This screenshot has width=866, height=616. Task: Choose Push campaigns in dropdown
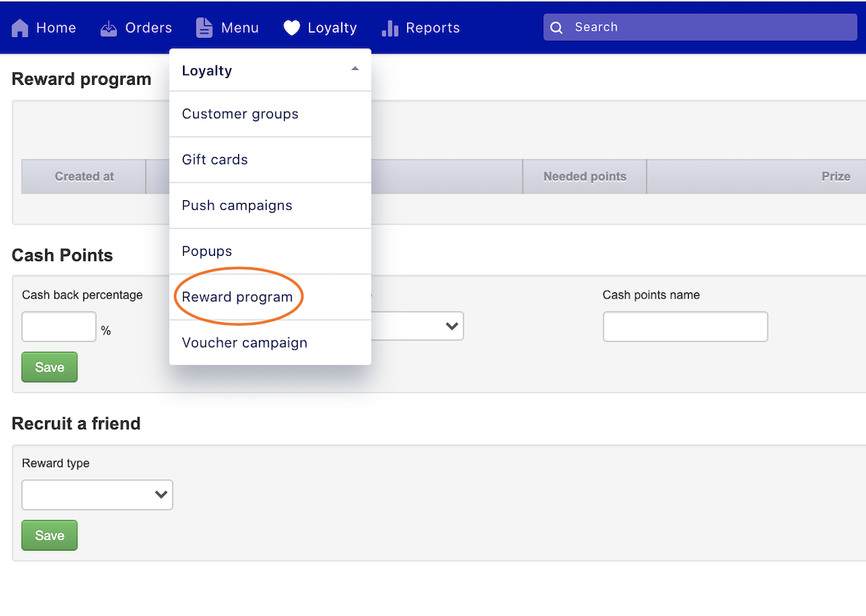point(237,205)
